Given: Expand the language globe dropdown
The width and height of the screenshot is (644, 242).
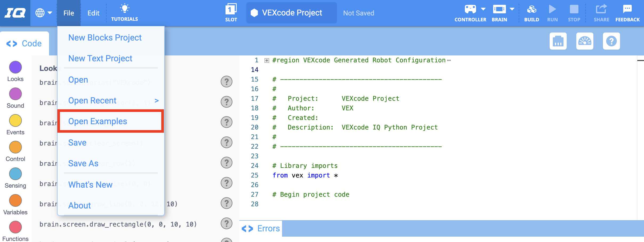Looking at the screenshot, I should (44, 12).
